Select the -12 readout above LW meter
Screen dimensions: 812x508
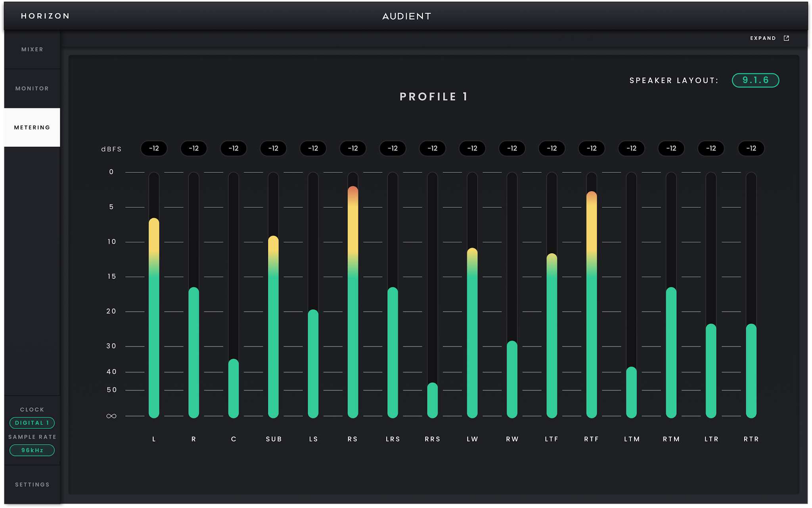tap(472, 148)
